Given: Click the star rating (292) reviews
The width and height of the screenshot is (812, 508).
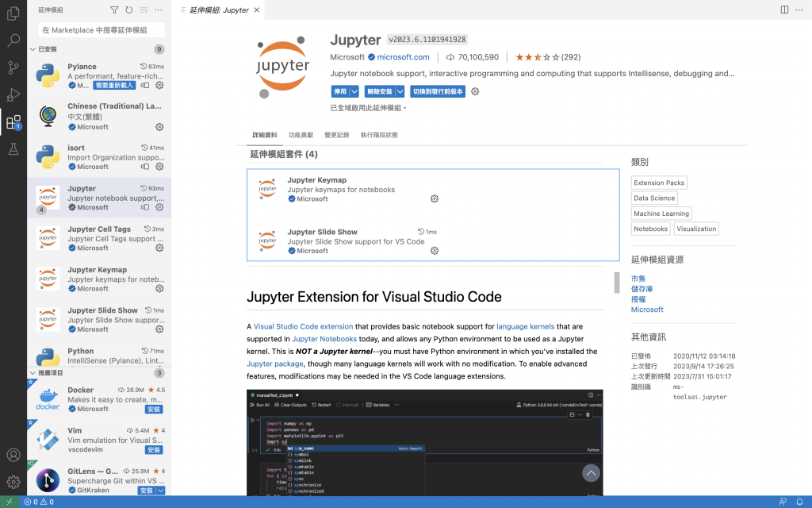Looking at the screenshot, I should pos(548,57).
